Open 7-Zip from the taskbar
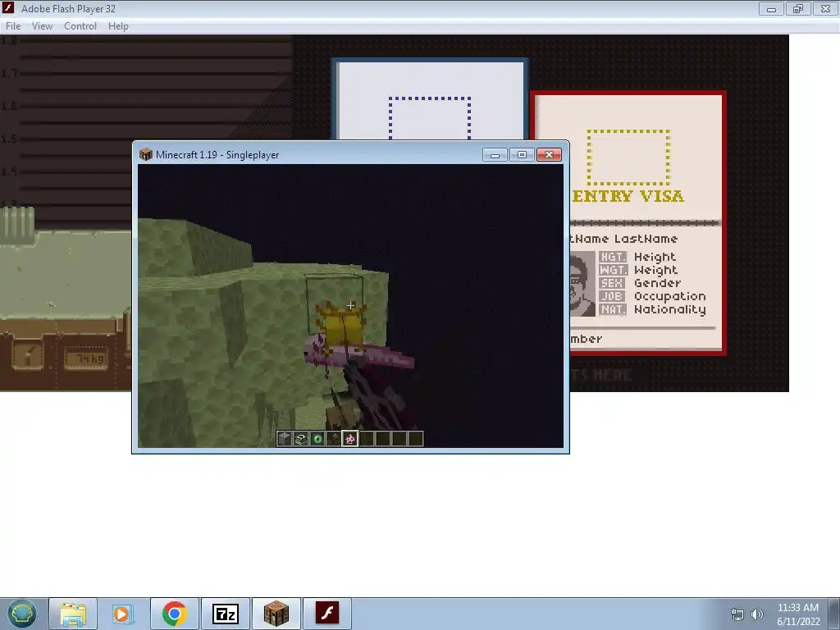The height and width of the screenshot is (630, 840). pos(225,614)
